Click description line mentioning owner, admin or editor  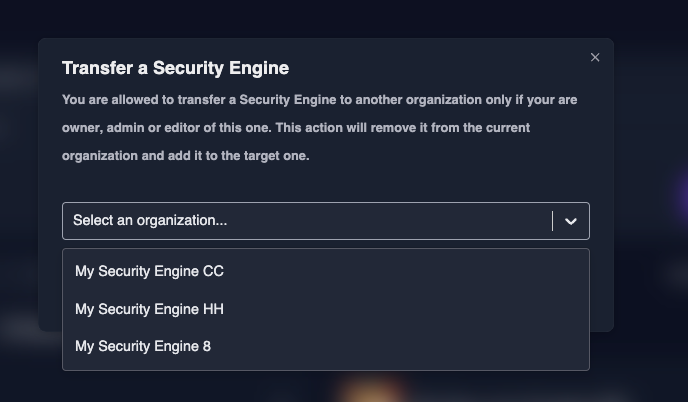[295, 128]
